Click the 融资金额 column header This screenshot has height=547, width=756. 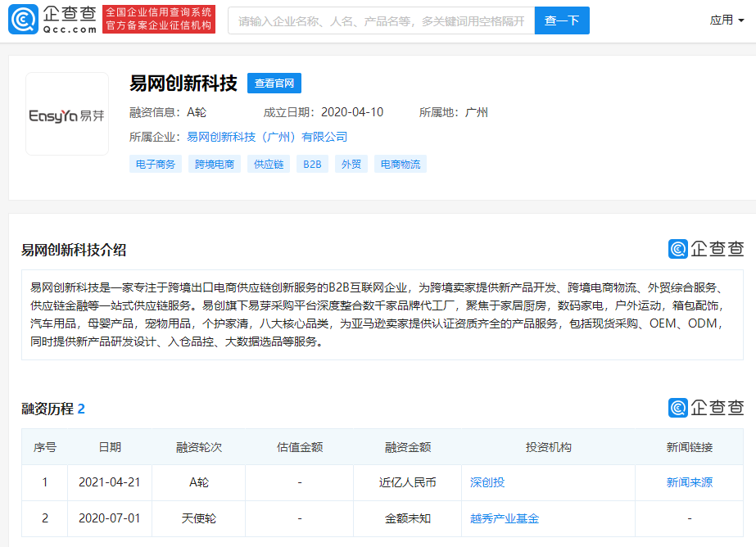[407, 447]
